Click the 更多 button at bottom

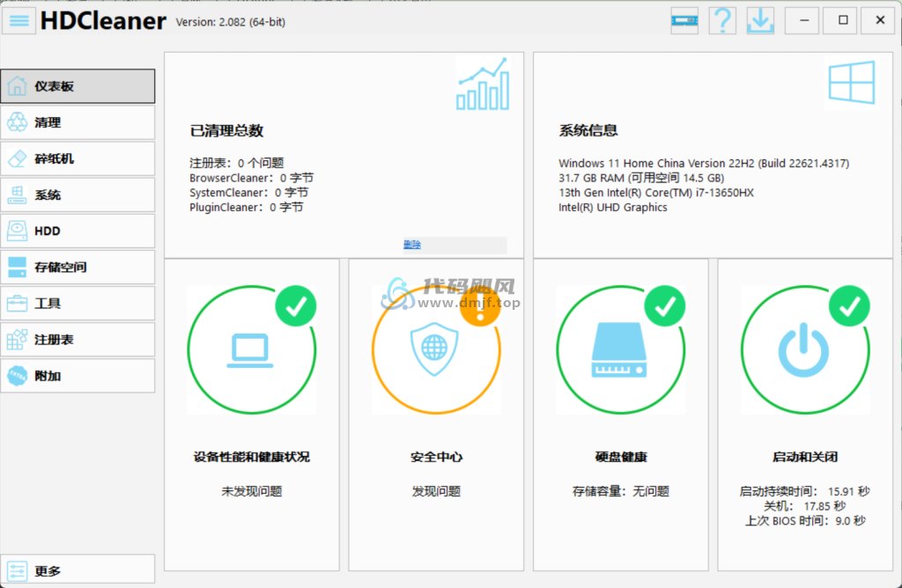78,570
